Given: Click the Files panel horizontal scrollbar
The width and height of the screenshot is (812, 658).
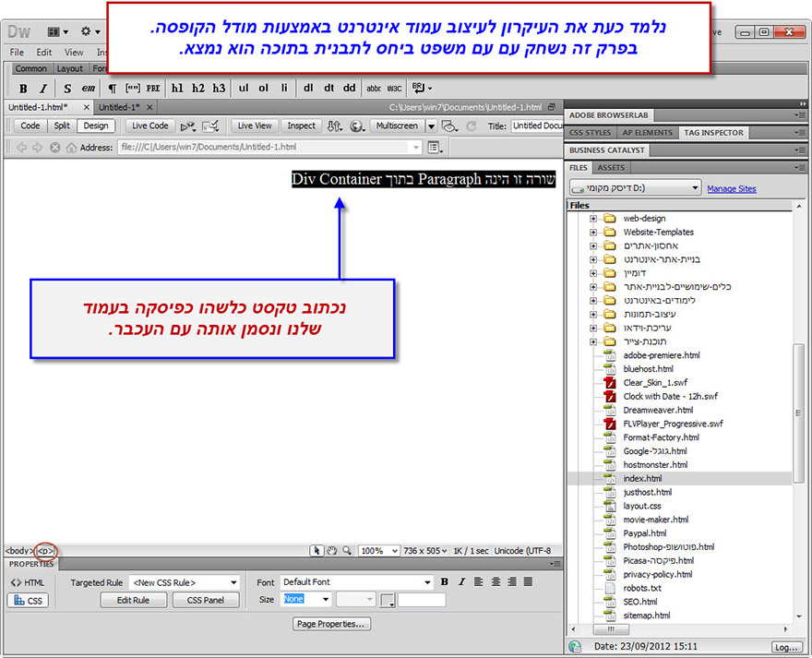Looking at the screenshot, I should pyautogui.click(x=611, y=629).
